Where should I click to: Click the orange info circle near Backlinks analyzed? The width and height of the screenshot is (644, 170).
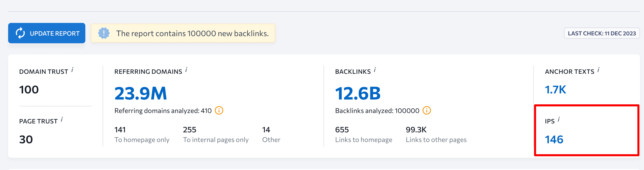(427, 111)
